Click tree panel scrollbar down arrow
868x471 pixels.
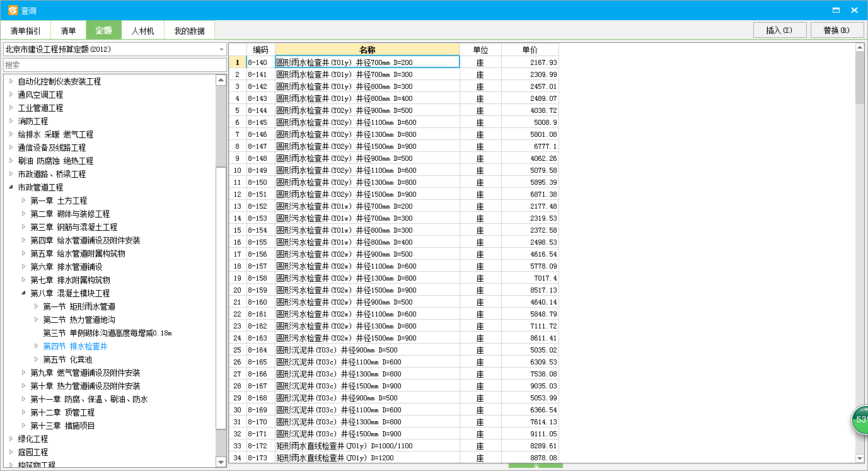pyautogui.click(x=221, y=462)
